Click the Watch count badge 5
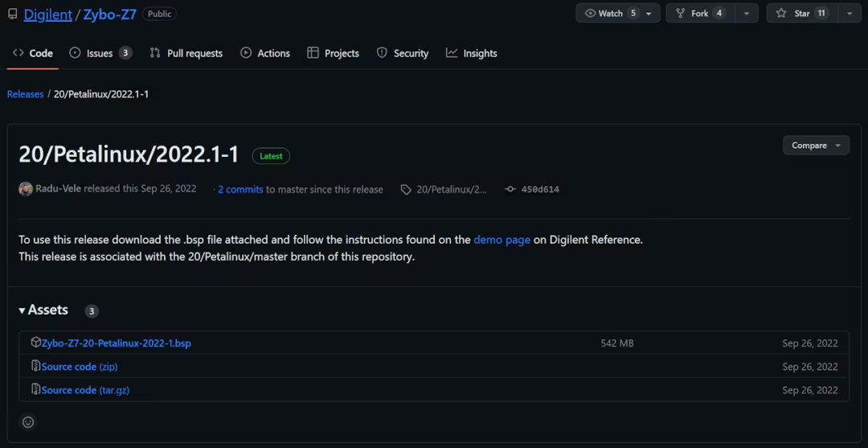Viewport: 868px width, 448px height. 633,14
